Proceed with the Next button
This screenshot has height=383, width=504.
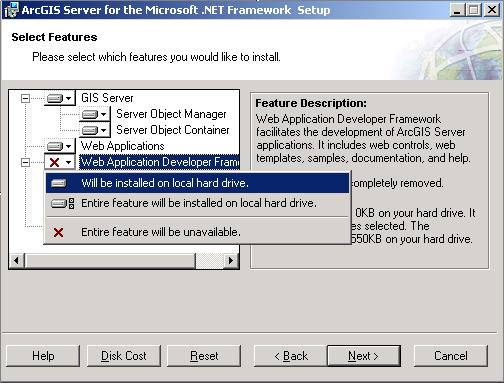point(364,356)
